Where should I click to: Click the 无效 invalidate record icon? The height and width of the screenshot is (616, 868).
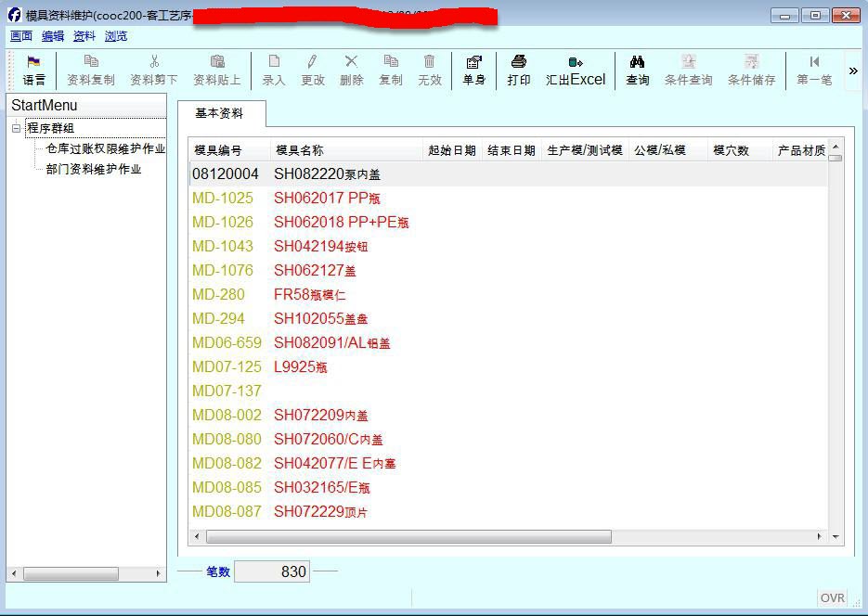(429, 70)
